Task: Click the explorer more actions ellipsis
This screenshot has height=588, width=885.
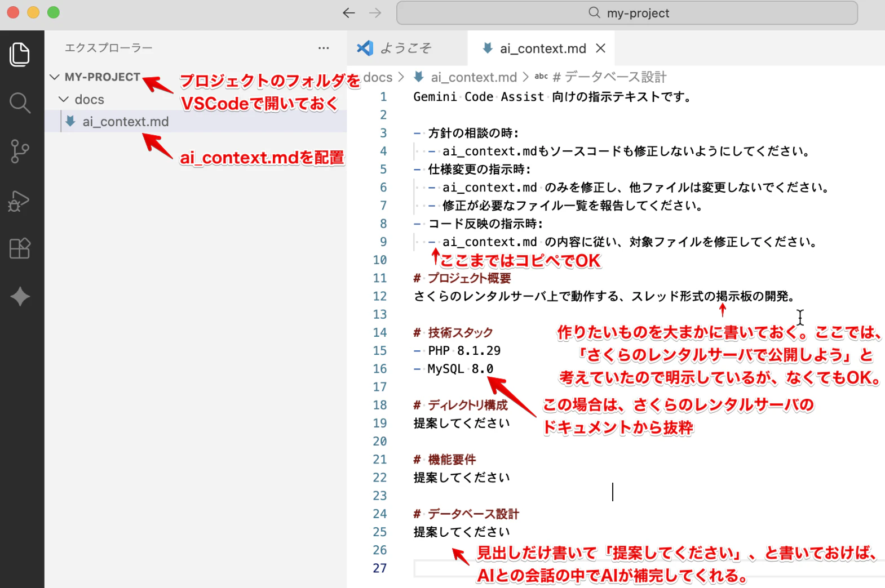Action: [x=324, y=48]
